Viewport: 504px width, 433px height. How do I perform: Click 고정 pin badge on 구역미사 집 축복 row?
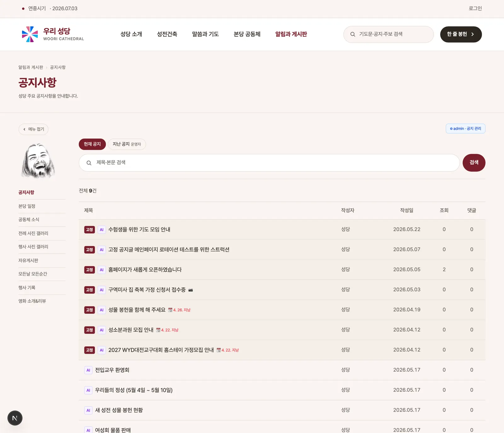point(89,290)
